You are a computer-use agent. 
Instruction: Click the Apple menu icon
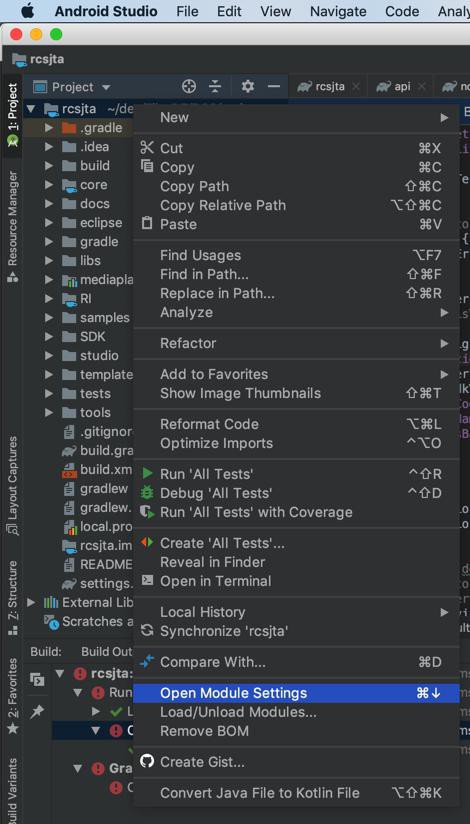(27, 11)
